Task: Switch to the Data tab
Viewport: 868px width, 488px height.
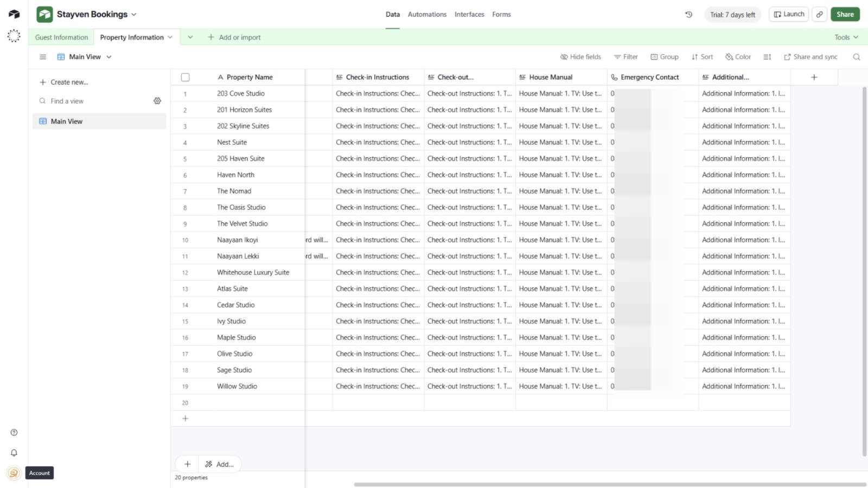Action: [393, 15]
